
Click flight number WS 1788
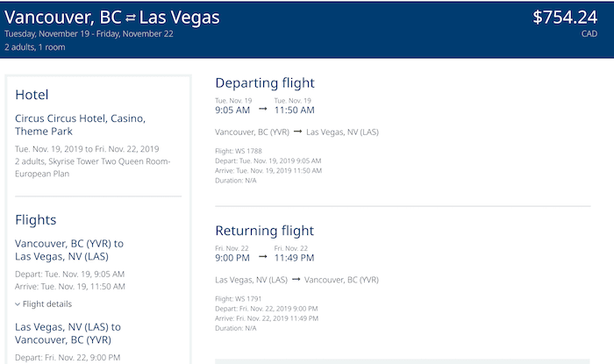(x=239, y=151)
